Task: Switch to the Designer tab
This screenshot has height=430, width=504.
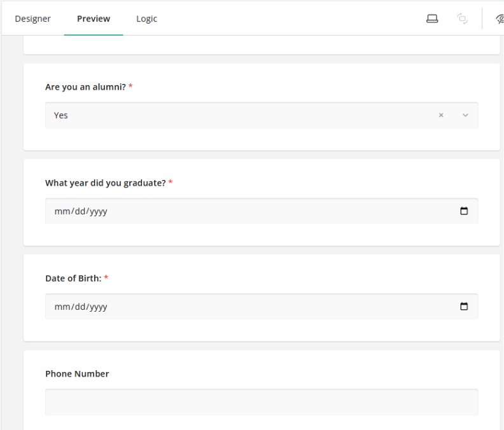Action: pyautogui.click(x=33, y=18)
